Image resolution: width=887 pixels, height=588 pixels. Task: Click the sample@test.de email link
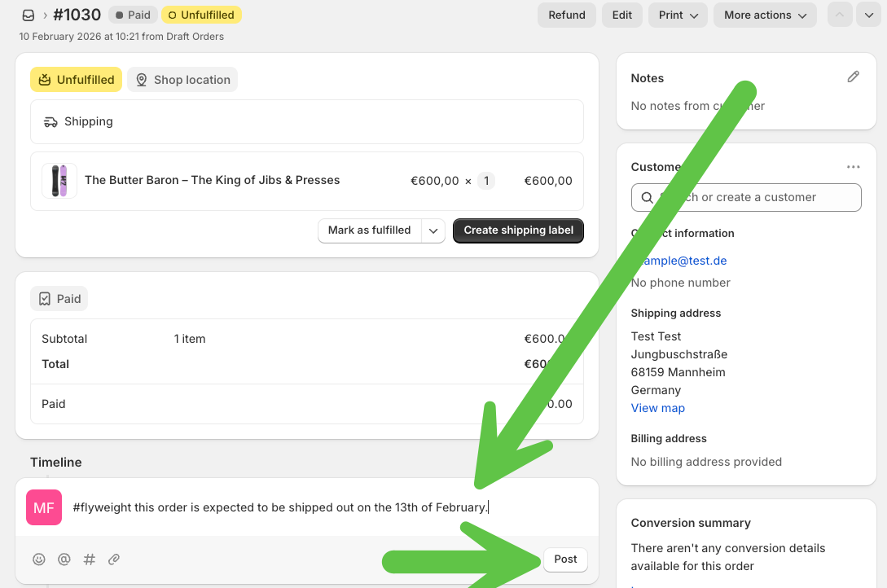(x=678, y=260)
